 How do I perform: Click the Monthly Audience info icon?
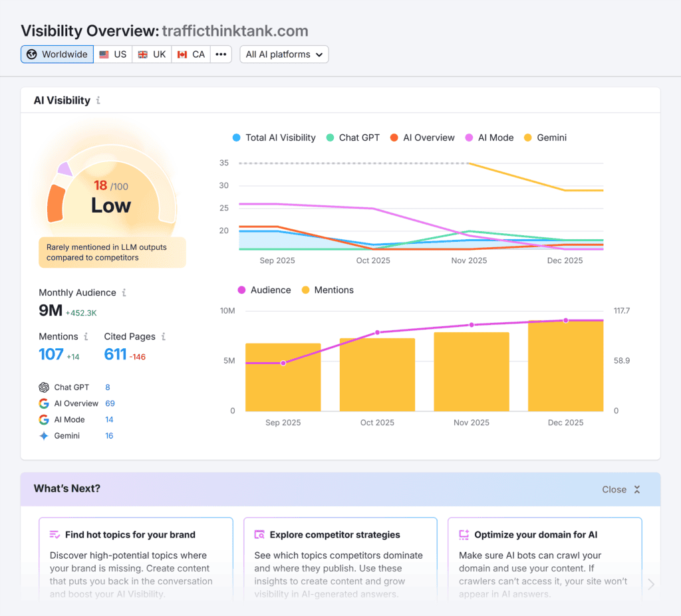click(x=124, y=292)
